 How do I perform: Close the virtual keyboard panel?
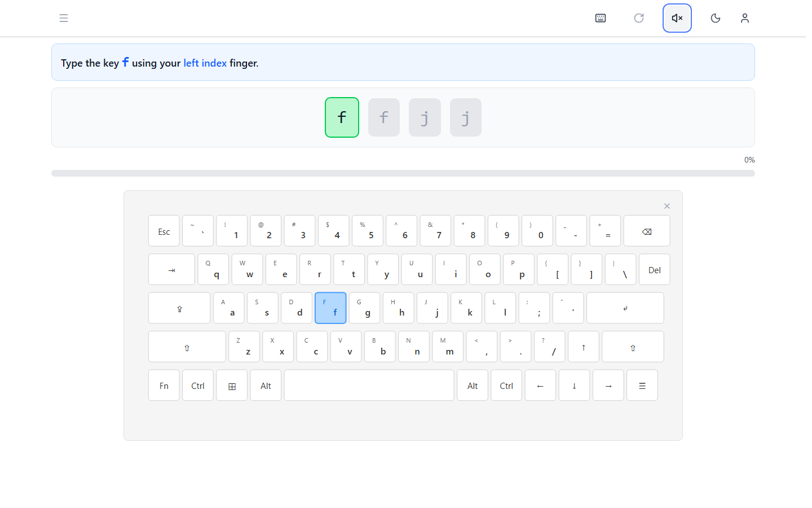pos(667,206)
